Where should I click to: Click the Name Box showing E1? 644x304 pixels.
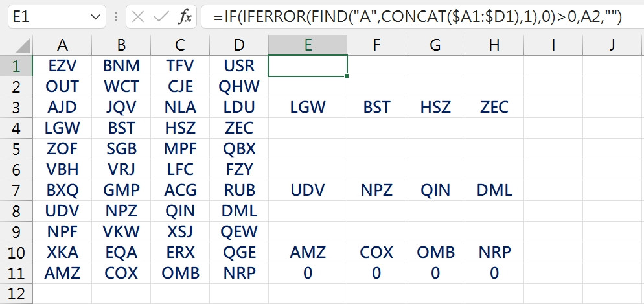tap(56, 17)
